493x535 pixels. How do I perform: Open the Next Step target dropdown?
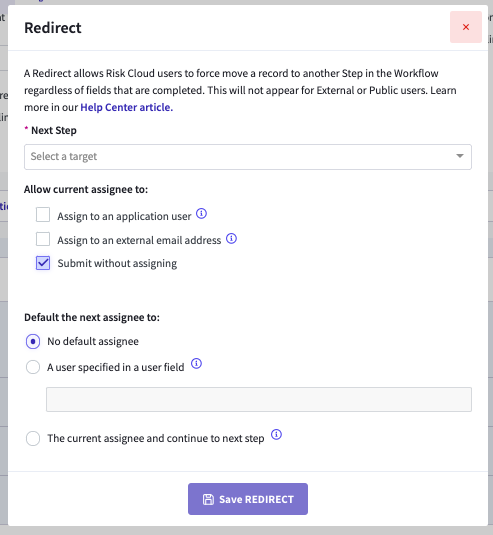tap(248, 157)
